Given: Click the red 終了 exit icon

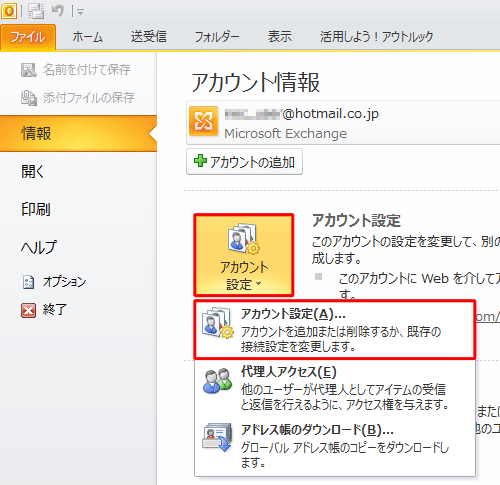Looking at the screenshot, I should pyautogui.click(x=29, y=310).
